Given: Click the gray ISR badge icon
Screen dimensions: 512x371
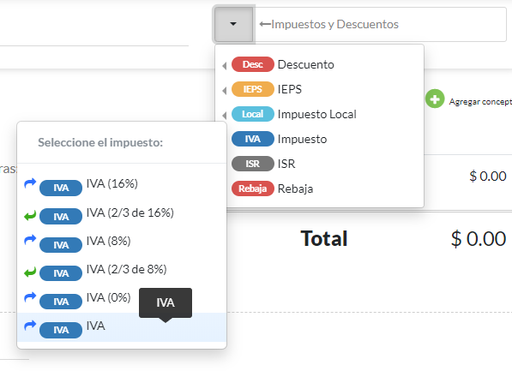Looking at the screenshot, I should click(x=253, y=164).
